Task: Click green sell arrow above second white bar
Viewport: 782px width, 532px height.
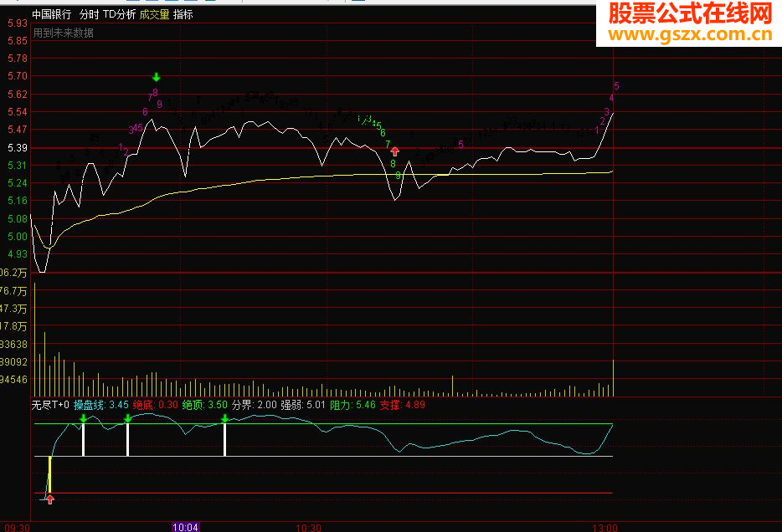Action: [x=127, y=418]
